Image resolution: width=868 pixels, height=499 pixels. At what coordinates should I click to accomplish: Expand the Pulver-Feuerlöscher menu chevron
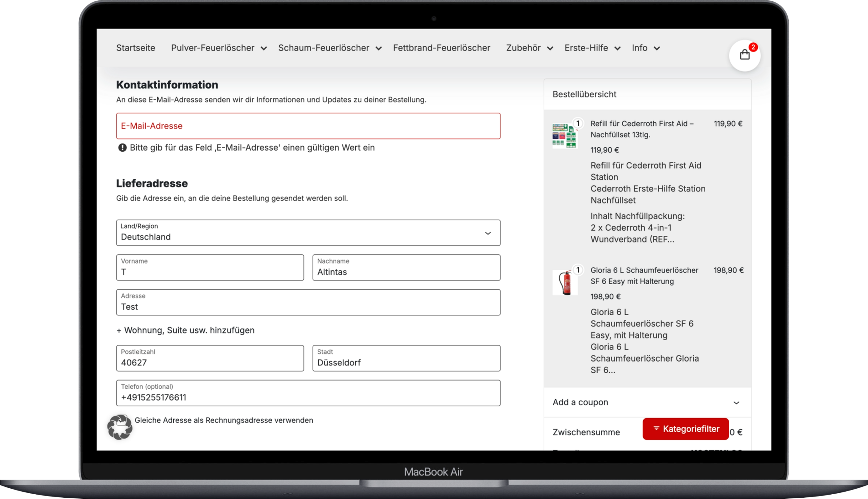coord(263,49)
